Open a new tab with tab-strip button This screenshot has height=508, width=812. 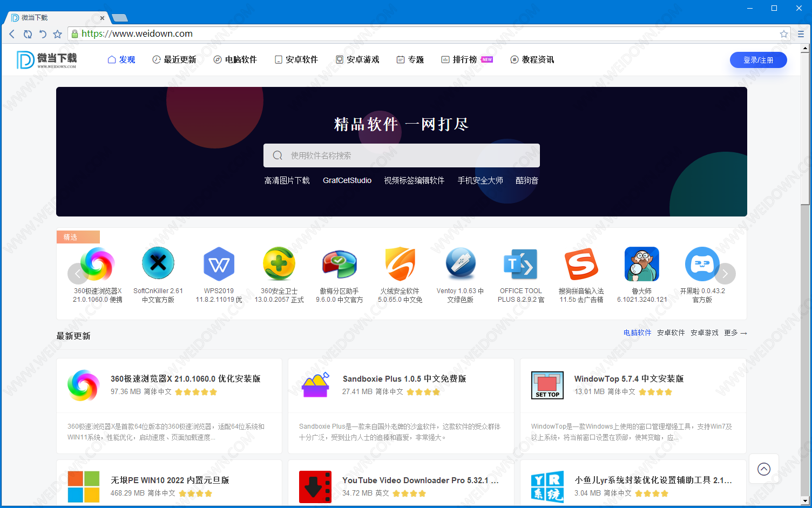click(120, 18)
